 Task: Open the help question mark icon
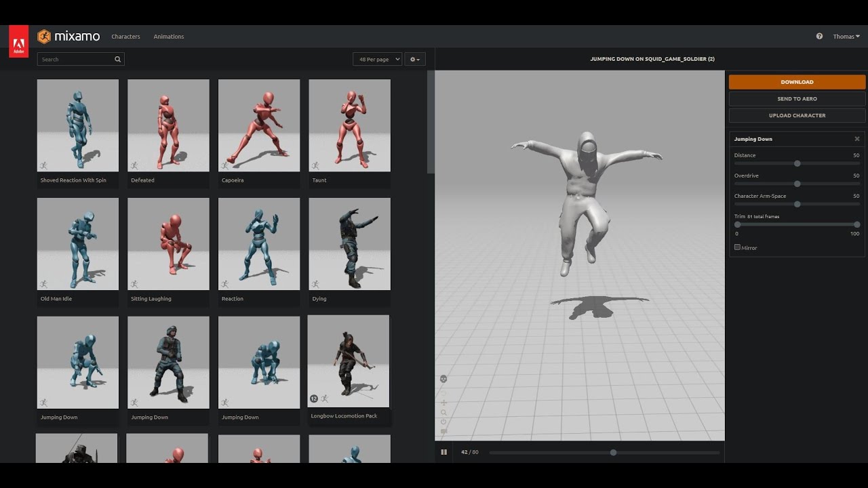pyautogui.click(x=819, y=37)
